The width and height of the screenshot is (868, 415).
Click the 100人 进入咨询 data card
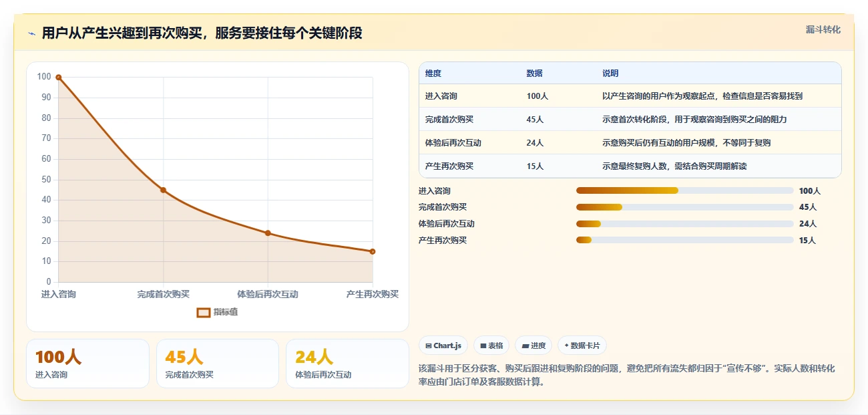coord(87,364)
